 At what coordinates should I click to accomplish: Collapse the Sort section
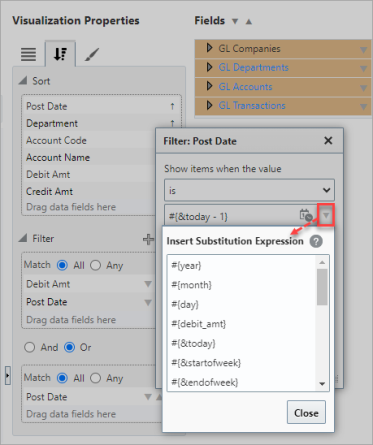pyautogui.click(x=23, y=80)
